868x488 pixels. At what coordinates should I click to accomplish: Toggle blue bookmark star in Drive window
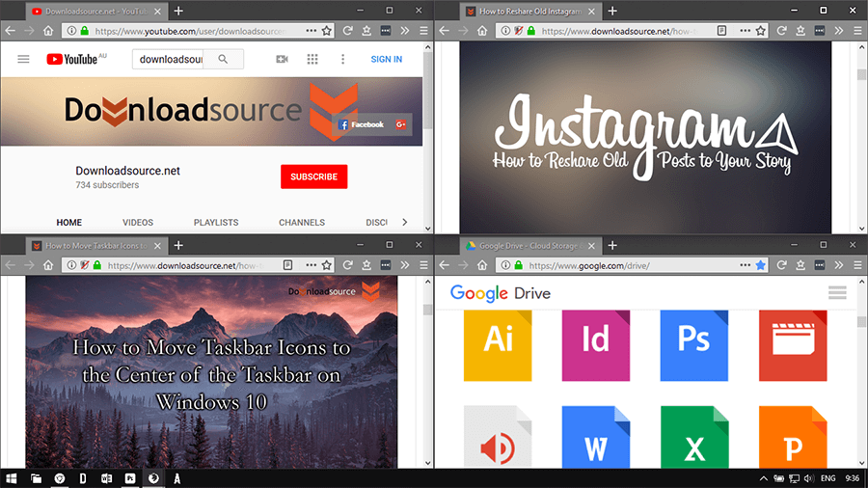point(761,265)
